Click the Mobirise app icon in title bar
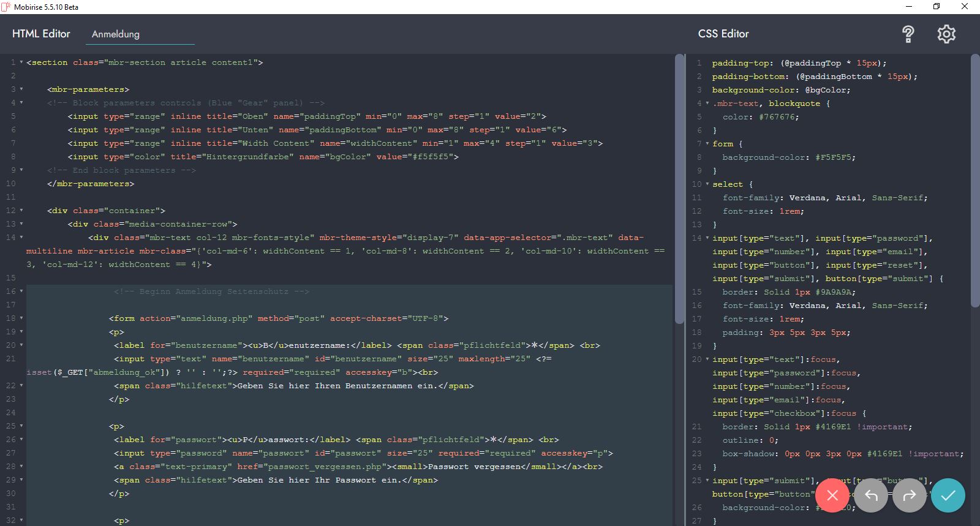Viewport: 980px width, 526px height. point(6,7)
